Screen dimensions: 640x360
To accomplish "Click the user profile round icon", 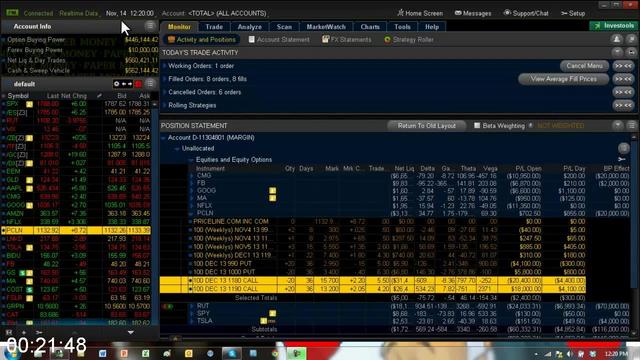I will [616, 39].
